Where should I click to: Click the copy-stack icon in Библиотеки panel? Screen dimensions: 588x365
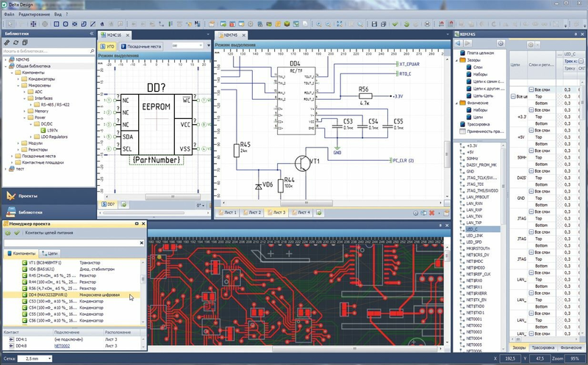click(x=25, y=43)
